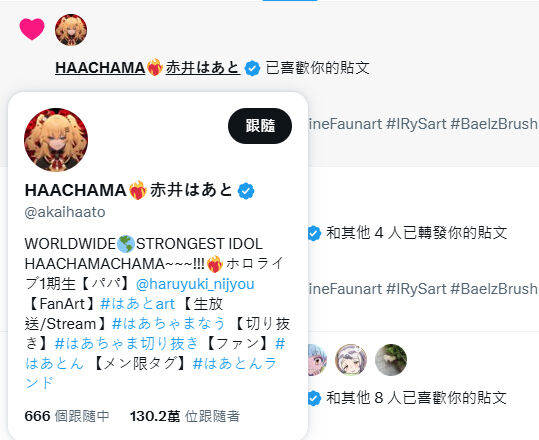The image size is (539, 440).
Task: Click verified badge in hover card
Action: pos(246,190)
